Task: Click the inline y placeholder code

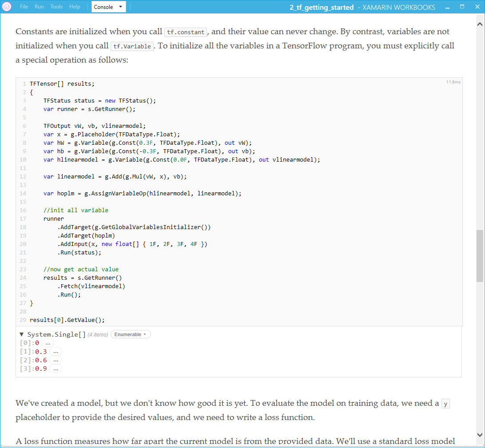Action: point(445,404)
